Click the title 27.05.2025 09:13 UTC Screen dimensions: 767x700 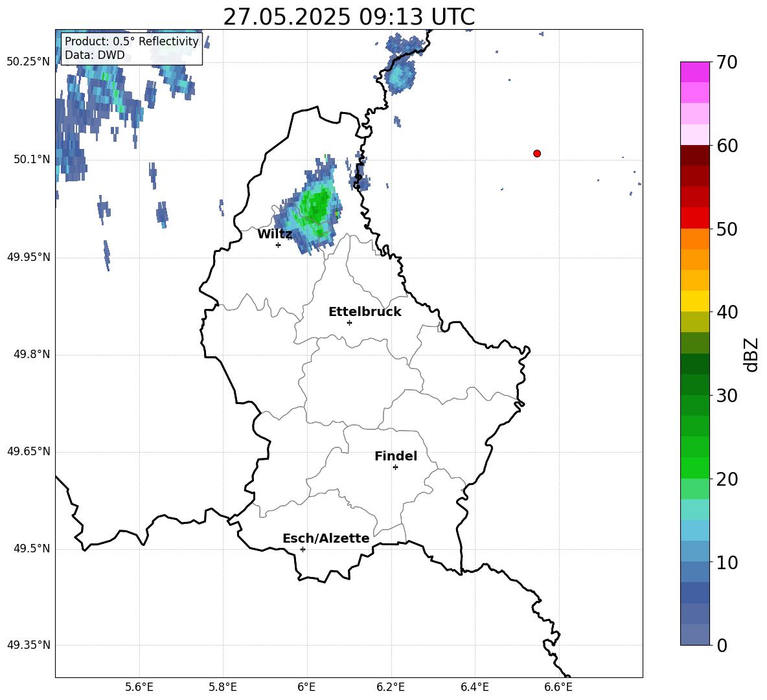(349, 17)
